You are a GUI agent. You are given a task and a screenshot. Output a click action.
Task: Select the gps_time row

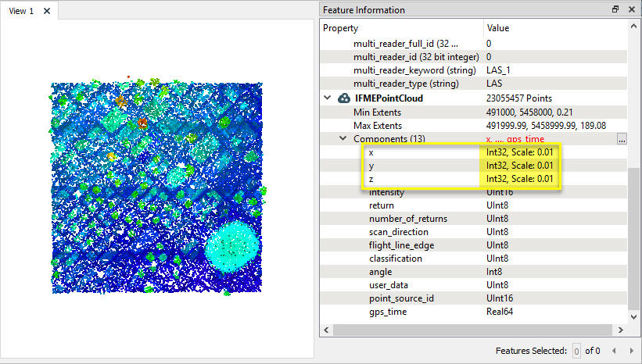pos(473,312)
